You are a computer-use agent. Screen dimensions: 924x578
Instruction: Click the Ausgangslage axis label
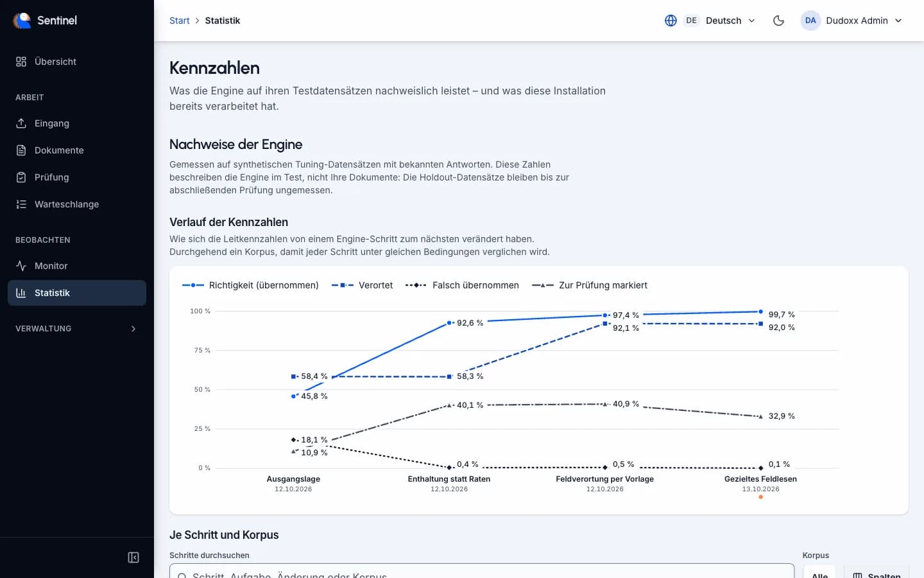[293, 479]
